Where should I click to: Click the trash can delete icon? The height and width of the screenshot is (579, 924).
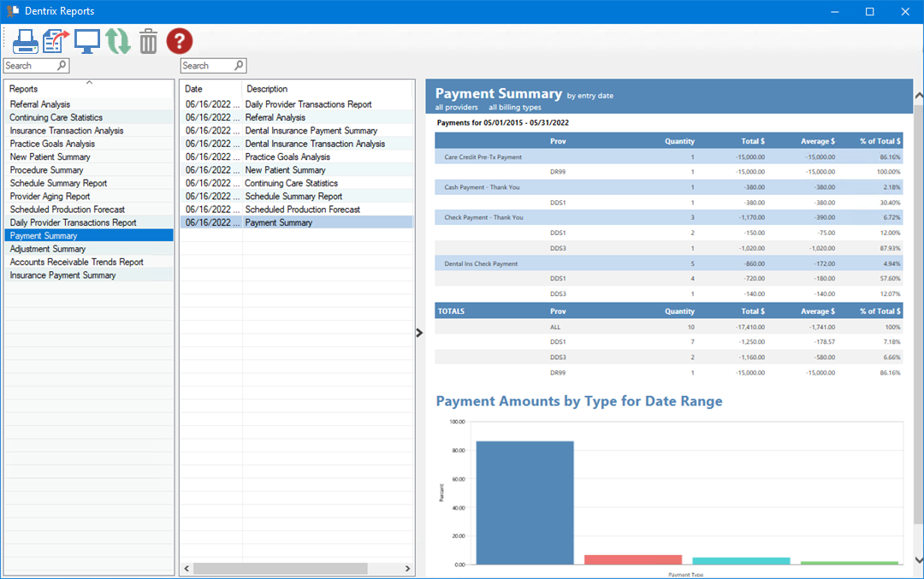coord(148,41)
